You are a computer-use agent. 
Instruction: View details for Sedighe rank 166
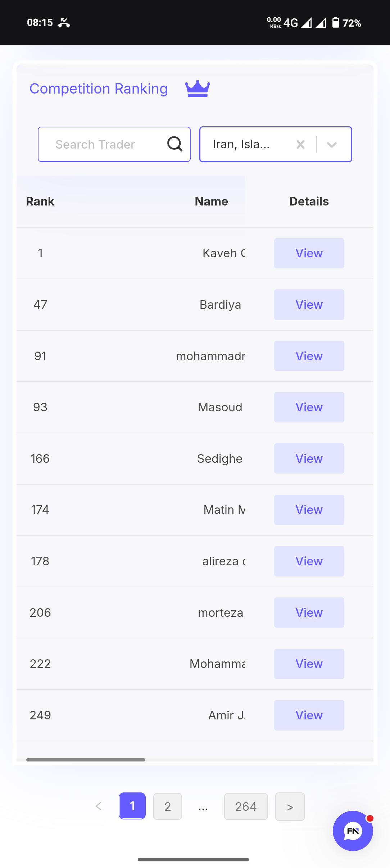[309, 458]
